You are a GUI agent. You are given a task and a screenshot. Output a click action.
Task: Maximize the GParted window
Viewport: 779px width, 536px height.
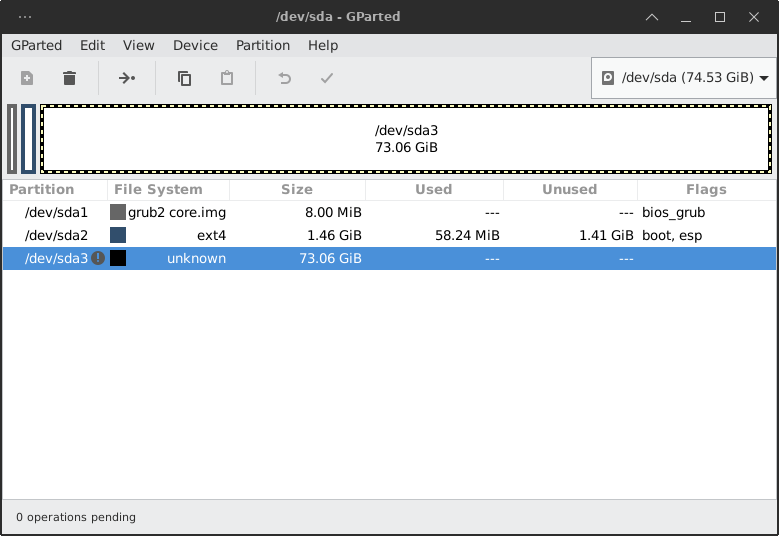[719, 17]
